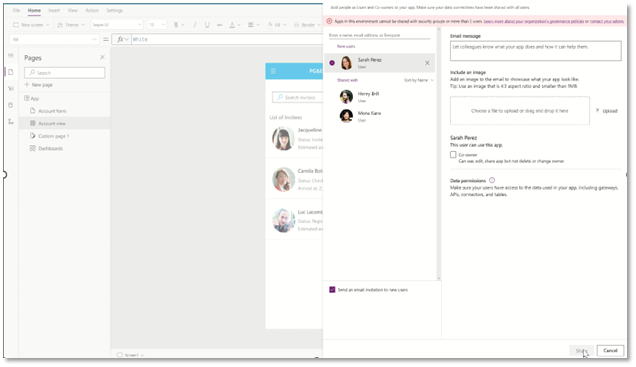This screenshot has width=636, height=367.
Task: Close the Pages panel
Action: pos(102,57)
